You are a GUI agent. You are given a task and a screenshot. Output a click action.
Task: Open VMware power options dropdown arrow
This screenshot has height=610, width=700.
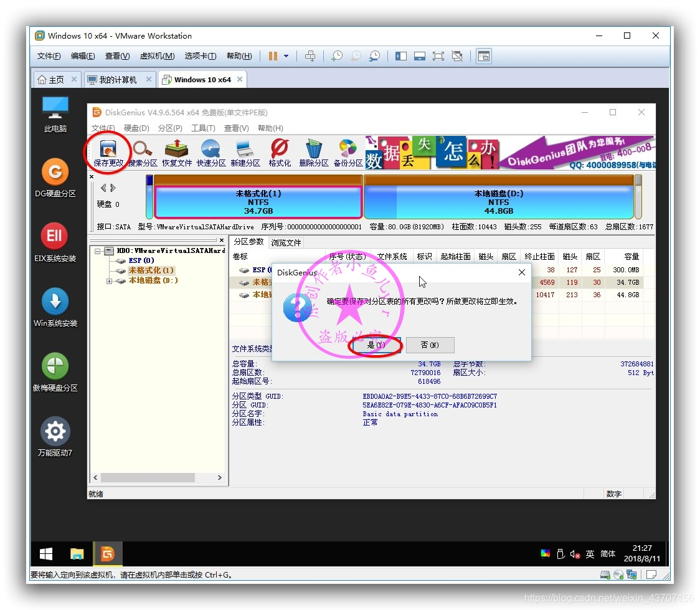click(286, 56)
